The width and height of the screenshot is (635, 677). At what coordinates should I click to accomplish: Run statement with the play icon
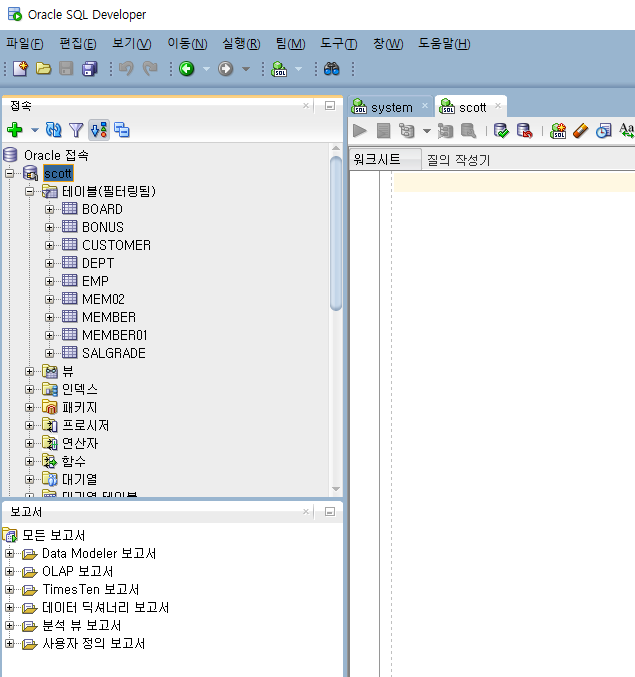(360, 130)
